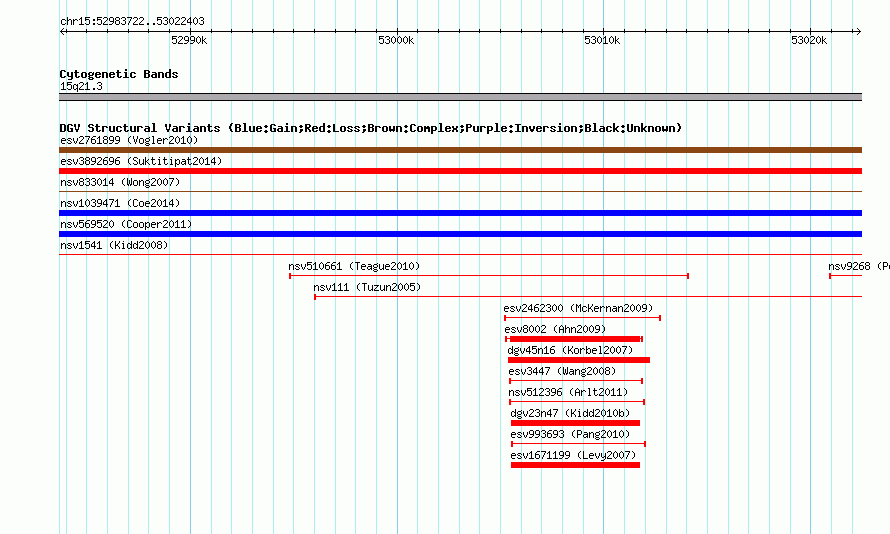Click the red esv1671199 loss bar
This screenshot has width=890, height=534.
point(576,465)
